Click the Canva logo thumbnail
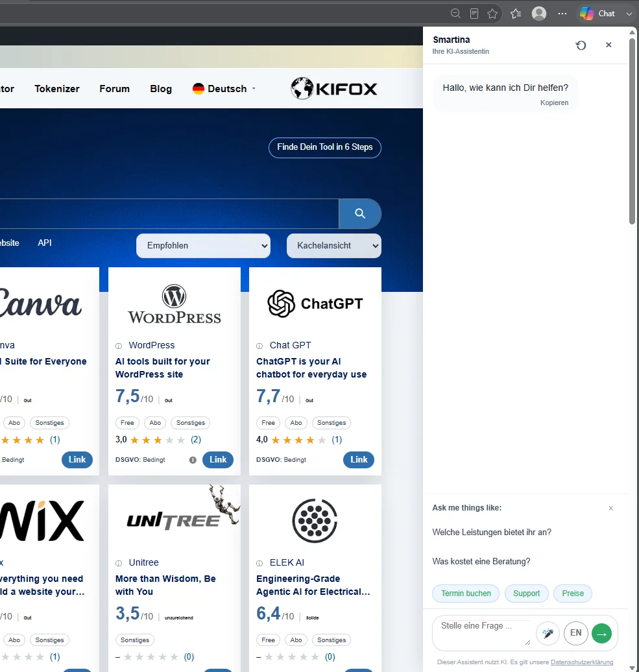 click(x=40, y=302)
